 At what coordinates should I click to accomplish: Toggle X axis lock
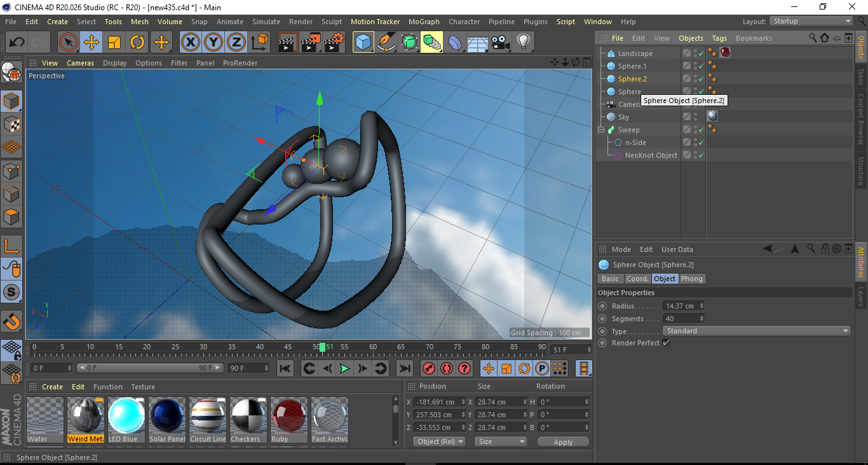coord(191,43)
